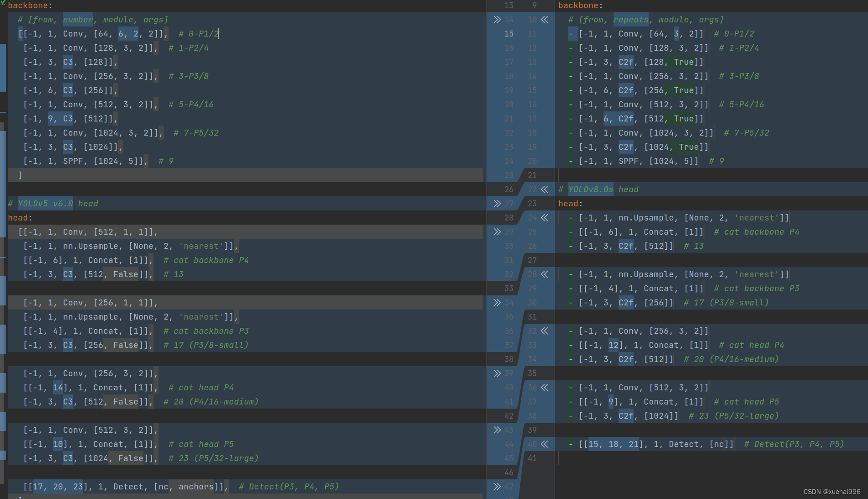Click highlighted word 'number' in left comment
The image size is (868, 499).
[78, 20]
